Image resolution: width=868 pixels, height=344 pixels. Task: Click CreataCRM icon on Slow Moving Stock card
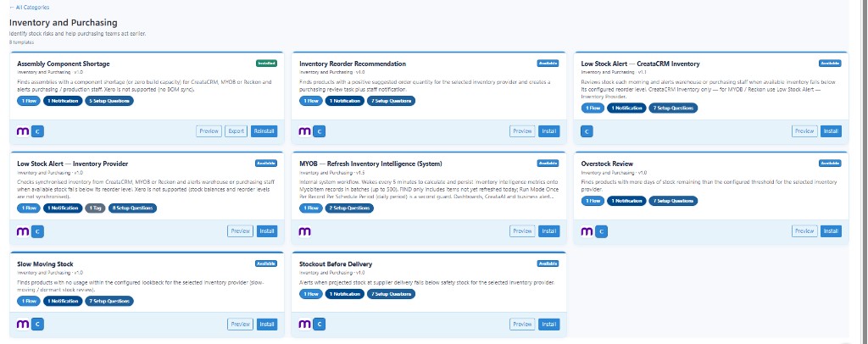click(x=37, y=325)
